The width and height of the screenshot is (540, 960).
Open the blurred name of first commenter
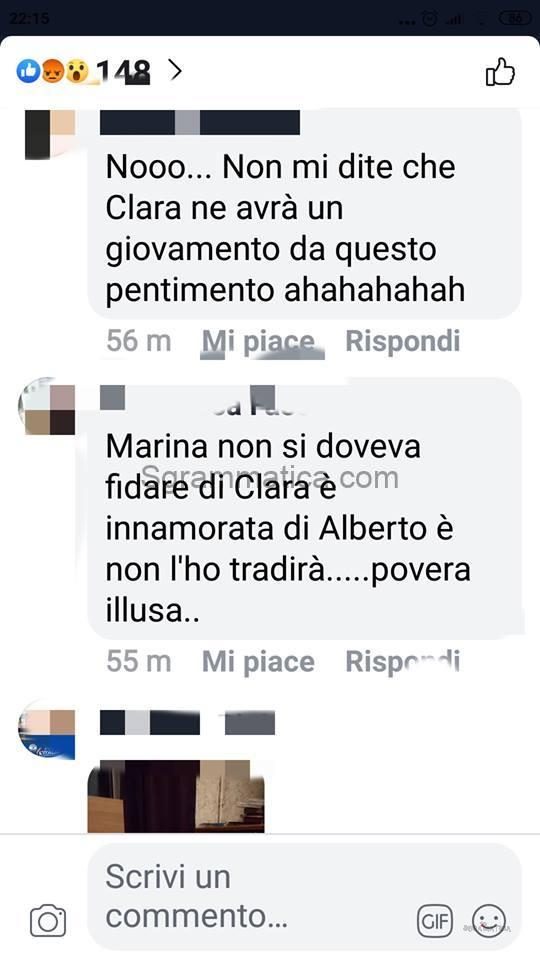click(200, 122)
